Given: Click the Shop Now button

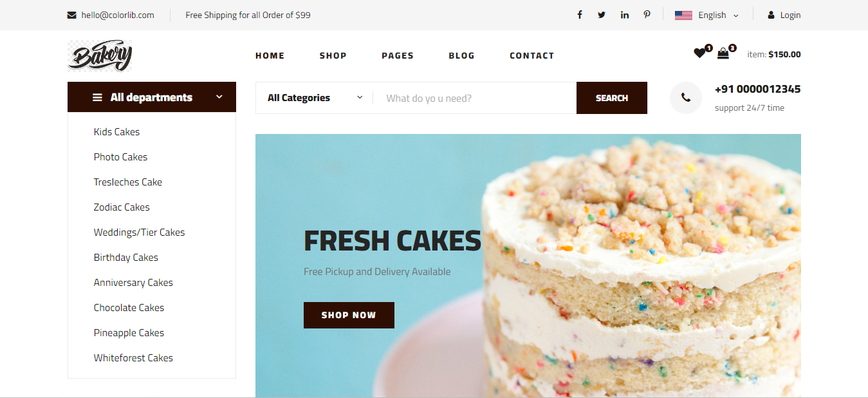Looking at the screenshot, I should [x=349, y=315].
